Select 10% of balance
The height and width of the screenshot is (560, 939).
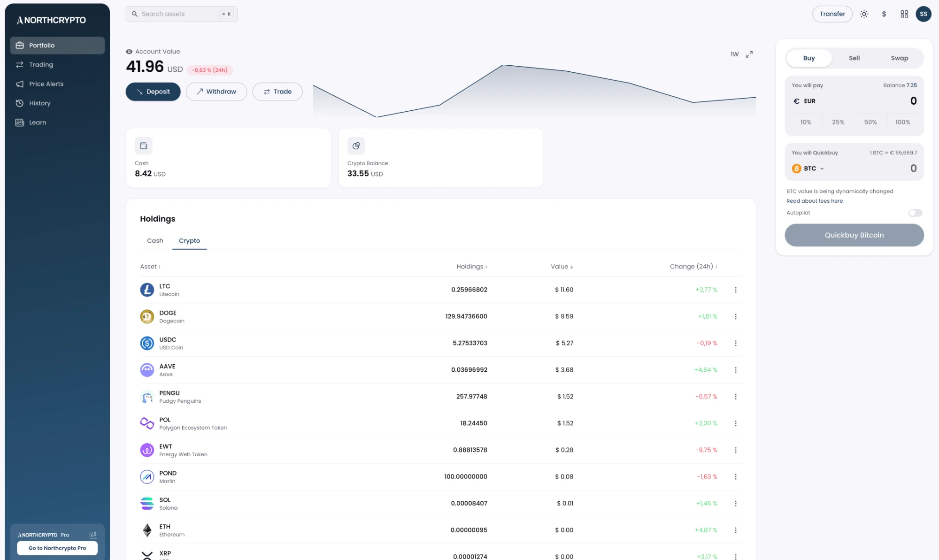806,123
